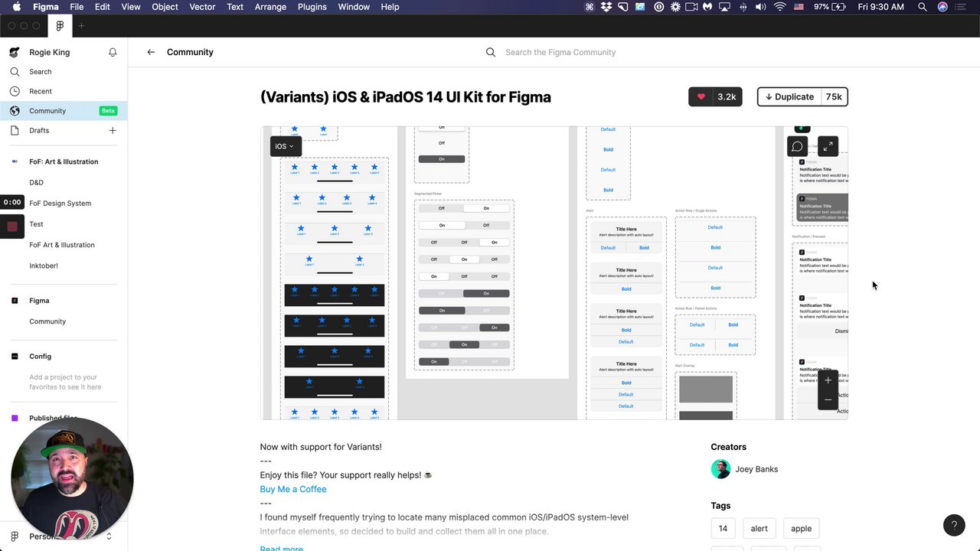Open the iOS page dropdown in preview

[x=286, y=146]
